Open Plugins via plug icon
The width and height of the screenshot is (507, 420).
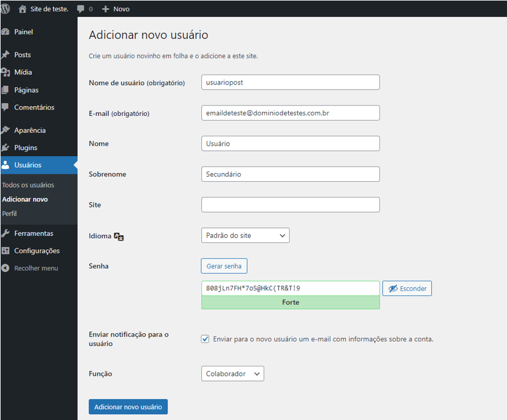point(5,147)
